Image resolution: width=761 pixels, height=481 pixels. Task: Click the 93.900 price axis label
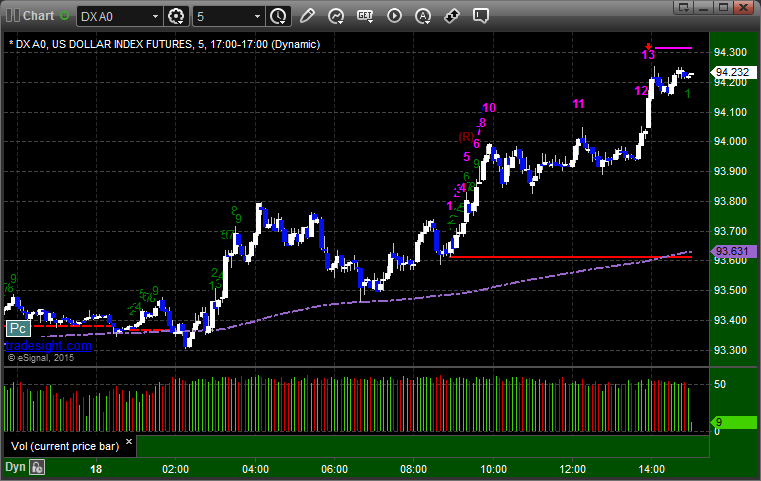point(730,171)
